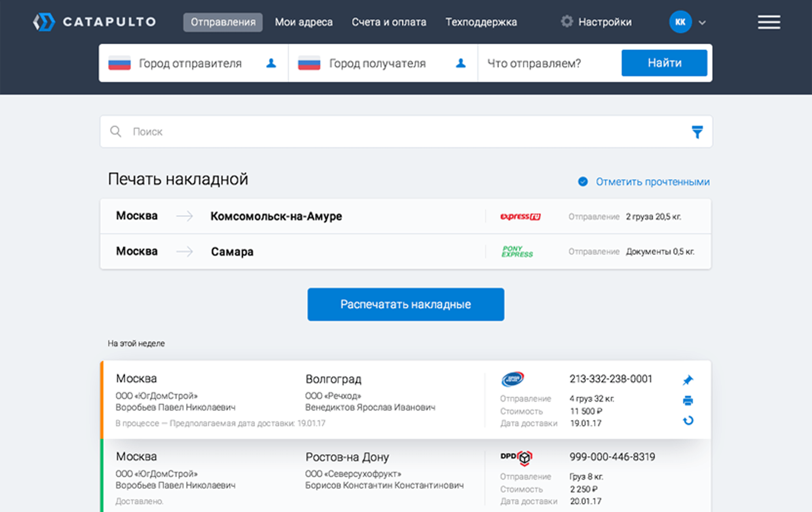The width and height of the screenshot is (812, 512).
Task: Click arrow icon in Москва–Самара row
Action: 184,252
